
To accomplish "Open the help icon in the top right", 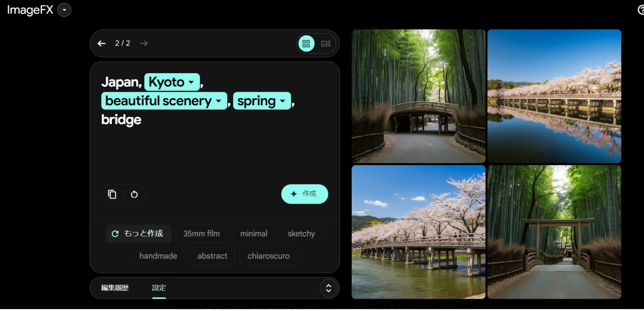I will pos(641,10).
